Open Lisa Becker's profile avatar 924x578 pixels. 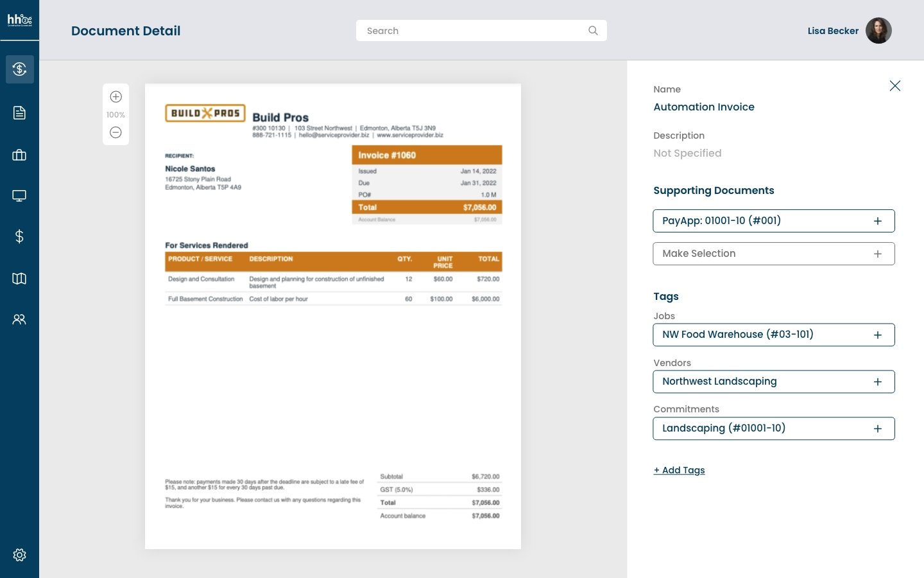click(x=878, y=31)
